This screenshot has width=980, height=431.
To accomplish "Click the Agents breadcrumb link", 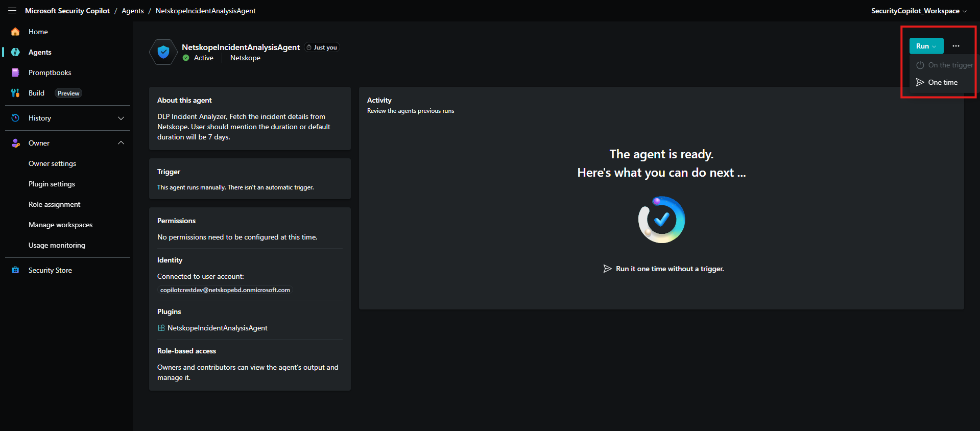I will point(133,11).
